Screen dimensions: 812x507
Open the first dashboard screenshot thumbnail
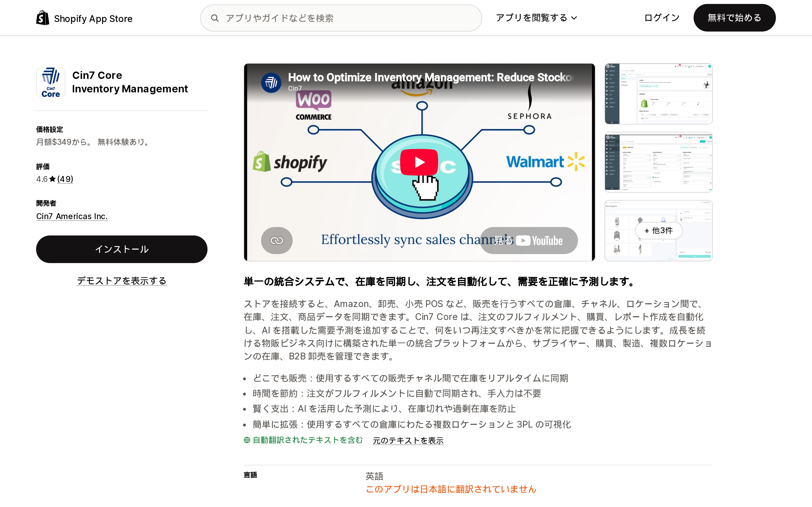pyautogui.click(x=658, y=94)
